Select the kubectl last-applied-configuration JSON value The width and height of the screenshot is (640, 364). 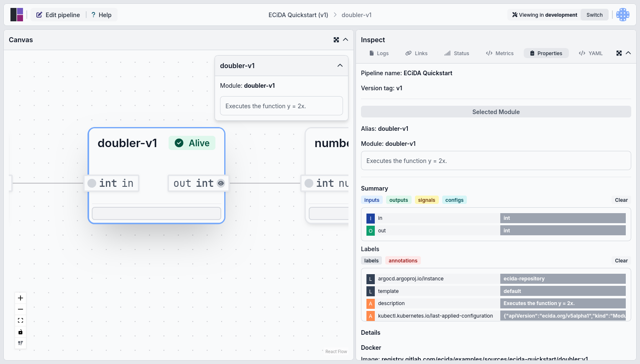pyautogui.click(x=563, y=316)
